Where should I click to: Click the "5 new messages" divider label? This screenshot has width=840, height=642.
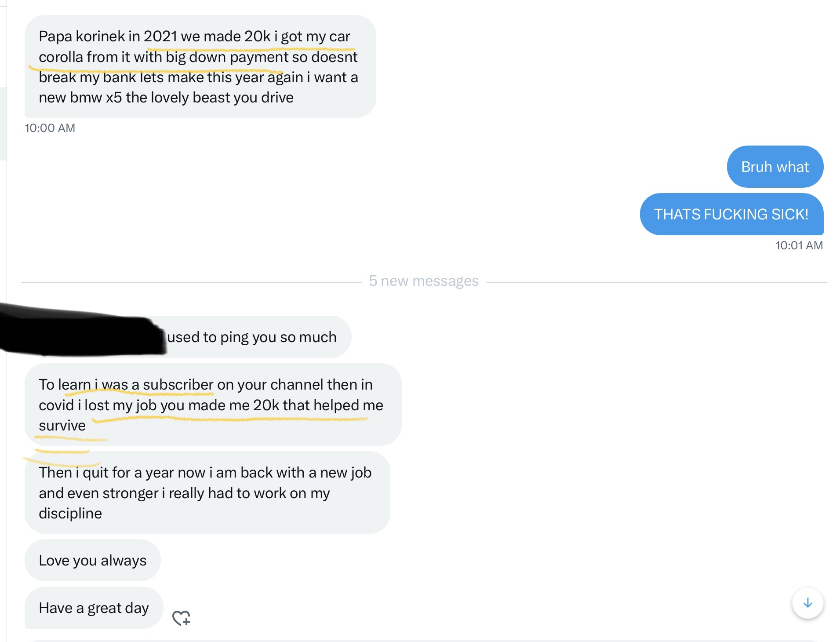(423, 281)
